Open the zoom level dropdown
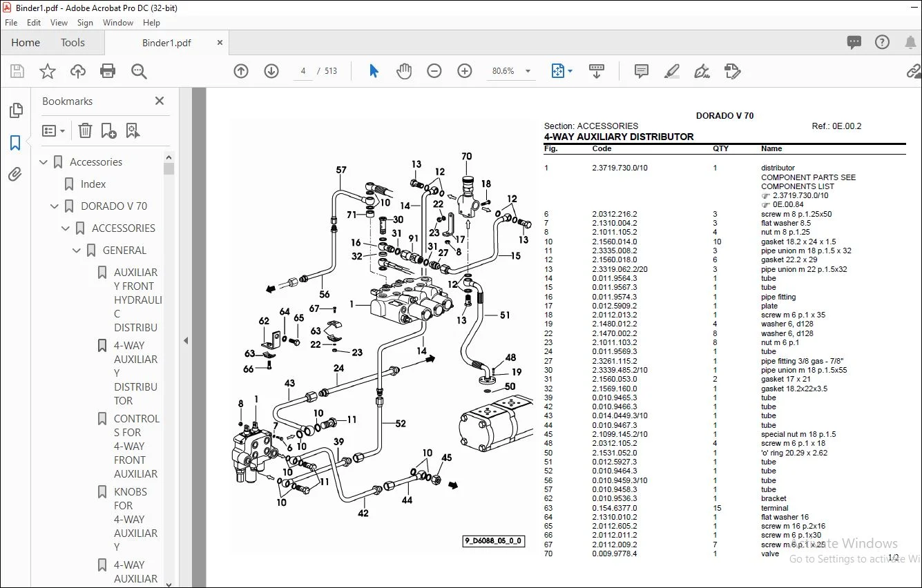This screenshot has width=922, height=588. (x=528, y=71)
